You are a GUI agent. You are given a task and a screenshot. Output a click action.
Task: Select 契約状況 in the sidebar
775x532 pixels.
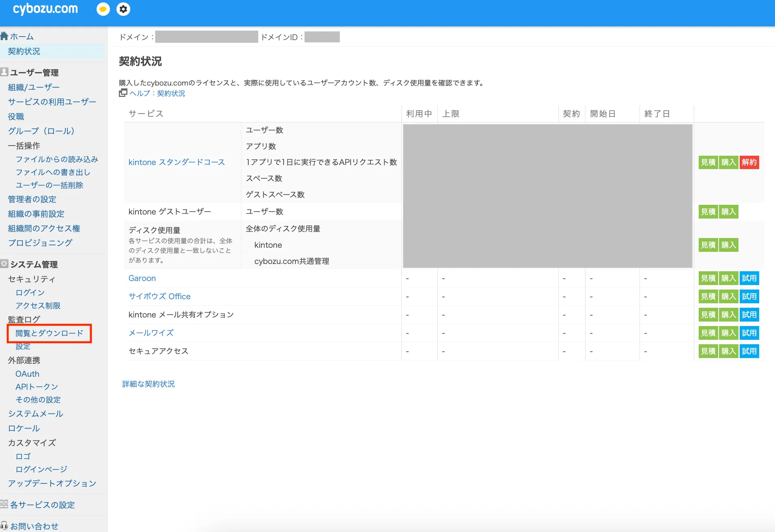click(24, 51)
